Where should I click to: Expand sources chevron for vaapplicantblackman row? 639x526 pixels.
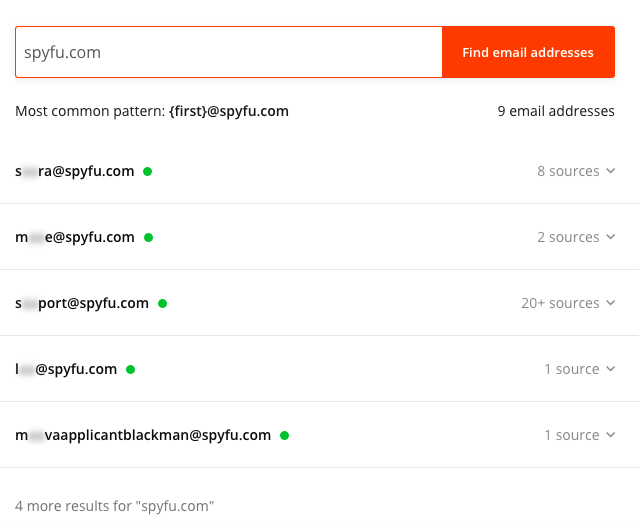(610, 435)
